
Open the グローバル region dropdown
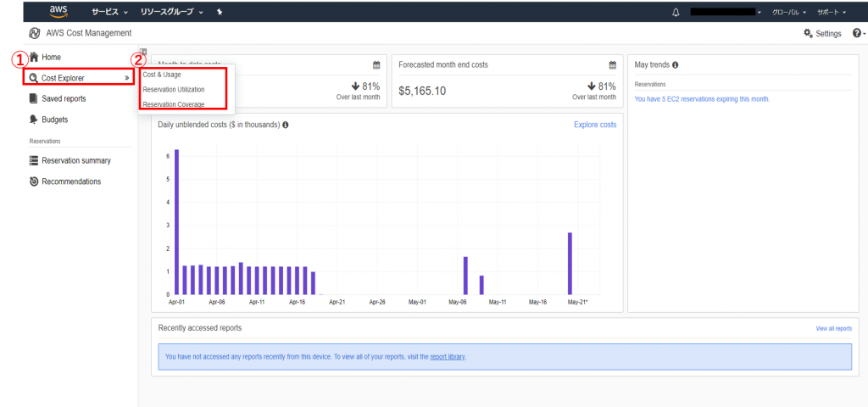(x=789, y=12)
